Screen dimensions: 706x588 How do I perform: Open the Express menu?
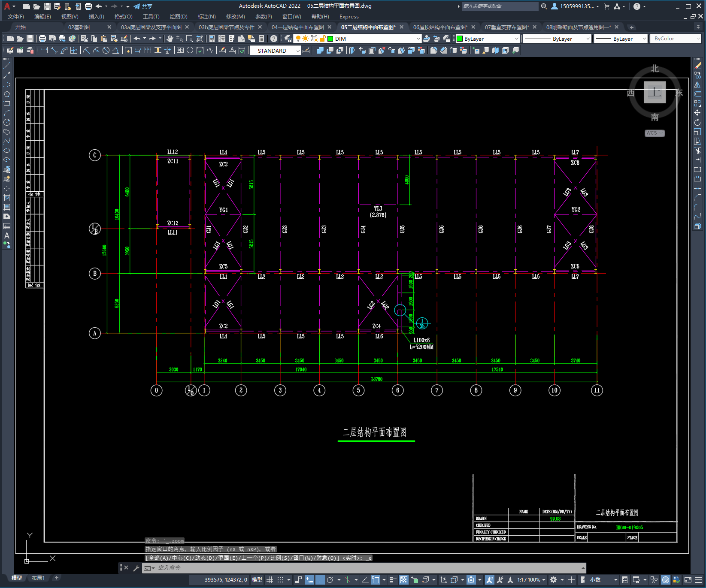tap(349, 17)
